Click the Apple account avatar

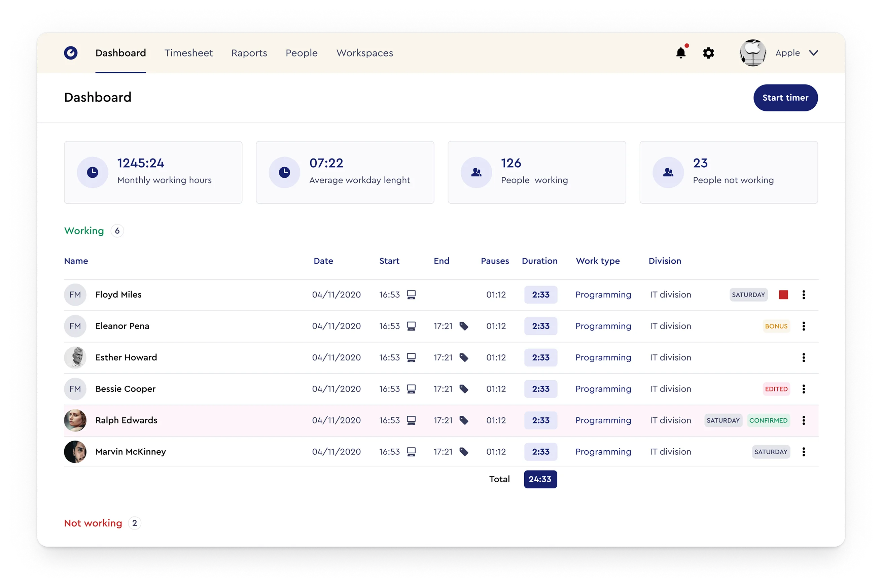tap(752, 53)
